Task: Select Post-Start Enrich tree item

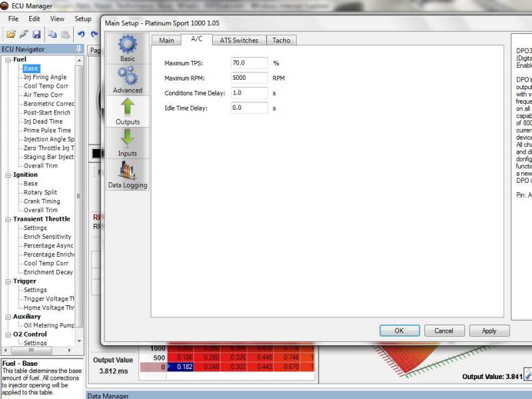Action: click(x=47, y=112)
